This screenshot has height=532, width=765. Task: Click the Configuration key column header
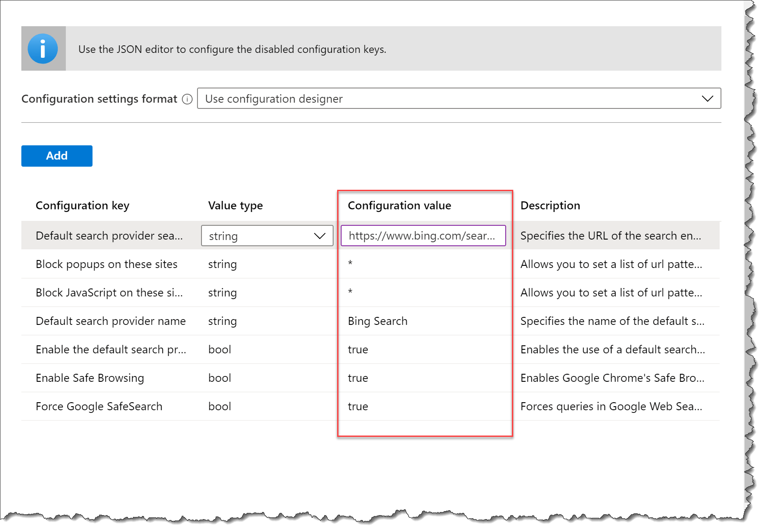[82, 205]
